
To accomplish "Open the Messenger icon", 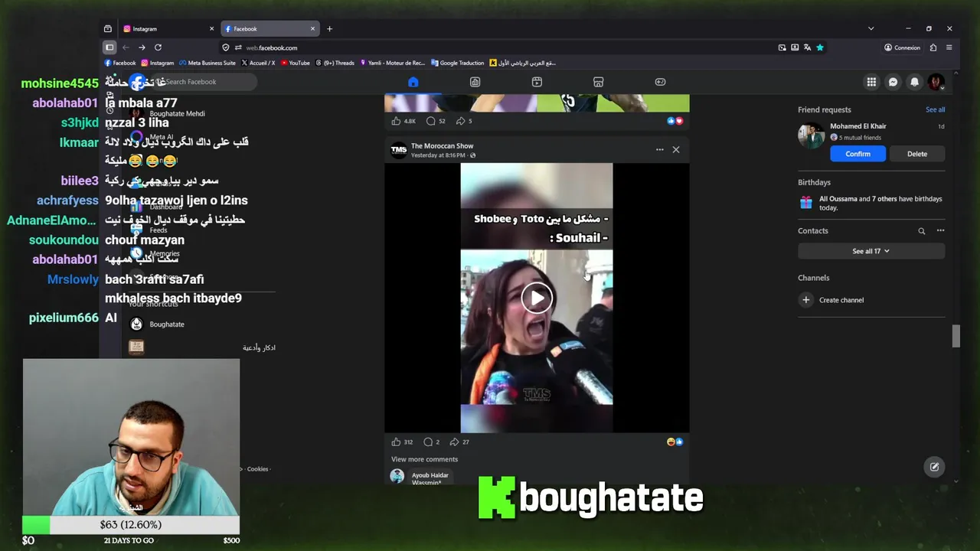I will [893, 82].
